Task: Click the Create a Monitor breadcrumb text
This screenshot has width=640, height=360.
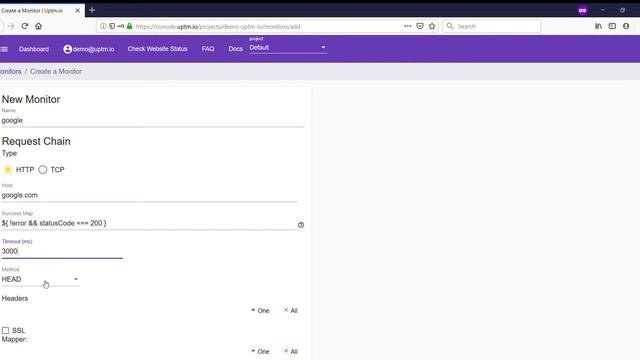Action: (x=56, y=71)
